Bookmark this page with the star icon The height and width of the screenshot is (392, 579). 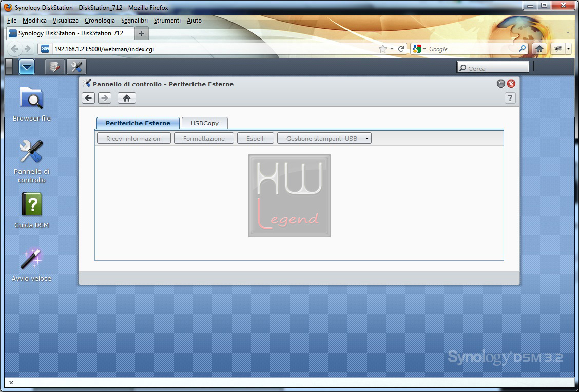coord(383,49)
